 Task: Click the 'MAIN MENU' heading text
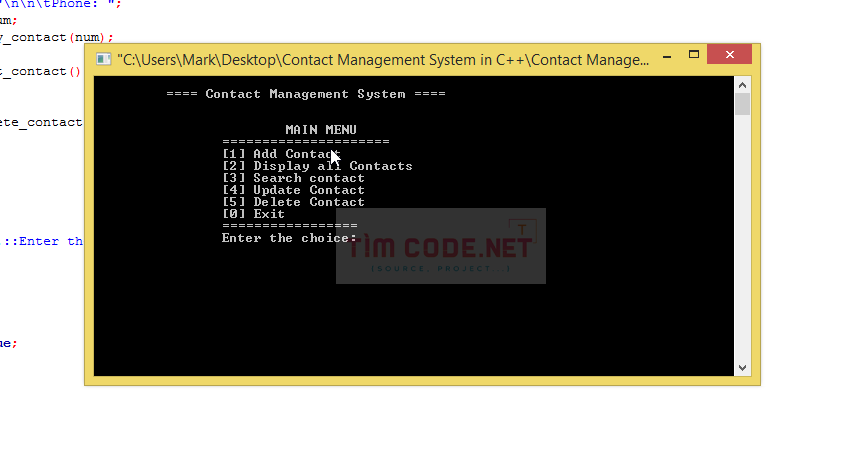pos(321,129)
